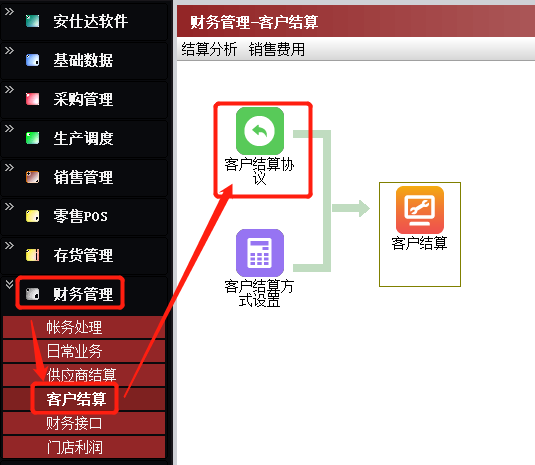Click the green icon beside 生产调度
This screenshot has height=465, width=535.
(x=32, y=138)
